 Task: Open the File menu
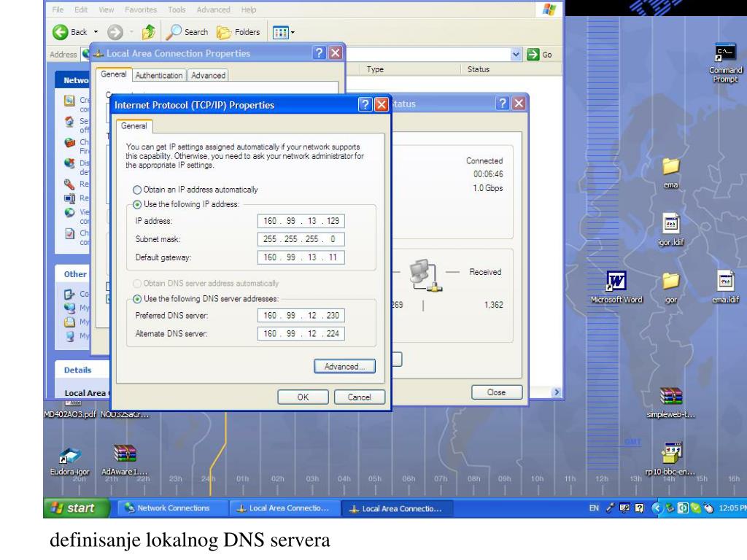pyautogui.click(x=58, y=9)
